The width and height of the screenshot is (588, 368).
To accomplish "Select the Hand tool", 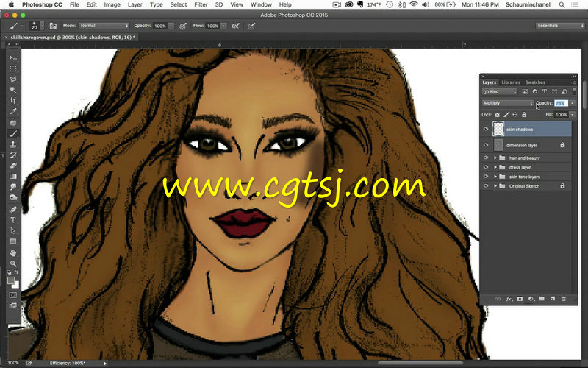I will [x=13, y=253].
